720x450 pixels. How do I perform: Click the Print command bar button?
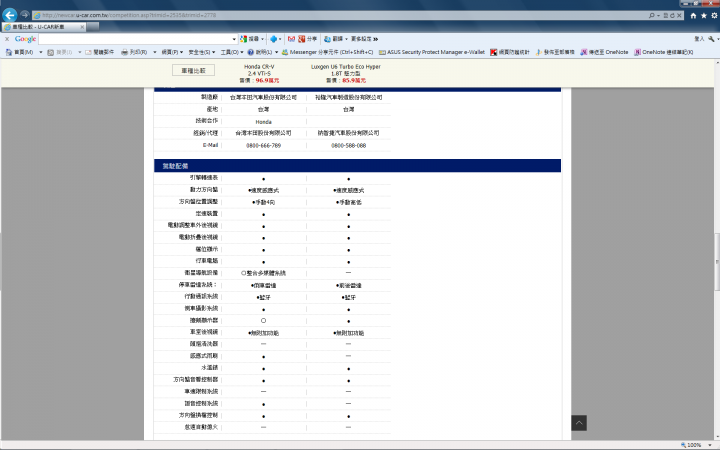[x=134, y=52]
